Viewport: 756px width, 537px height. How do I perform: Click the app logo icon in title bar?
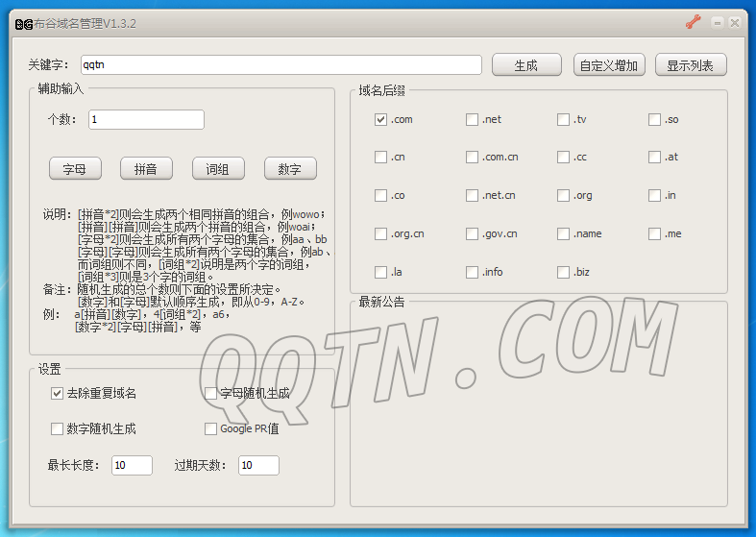click(23, 23)
